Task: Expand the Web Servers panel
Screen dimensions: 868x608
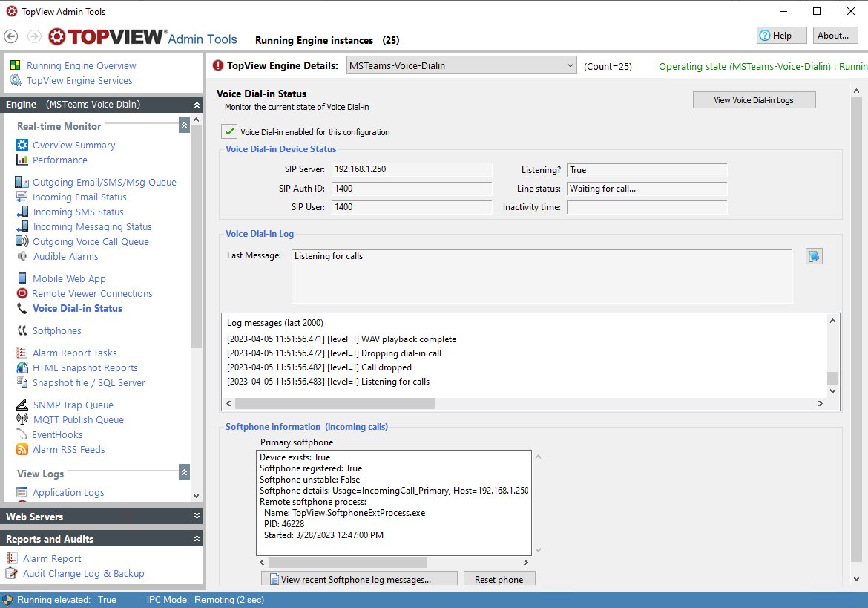Action: point(197,516)
